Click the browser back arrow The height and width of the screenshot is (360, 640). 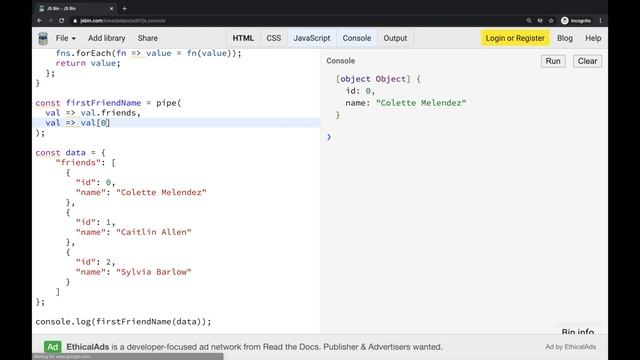40,20
